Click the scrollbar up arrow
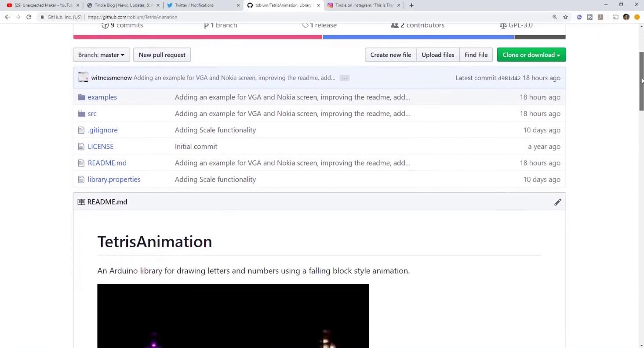 (x=641, y=26)
